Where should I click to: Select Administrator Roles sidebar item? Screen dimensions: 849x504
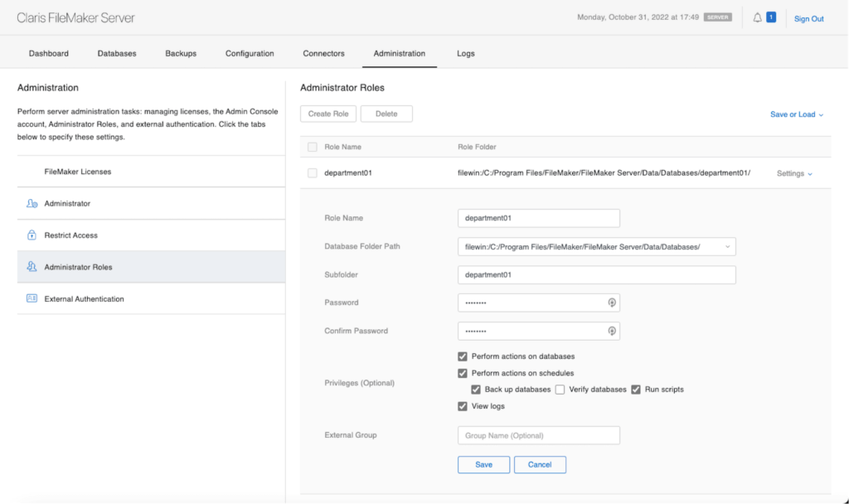tap(151, 267)
